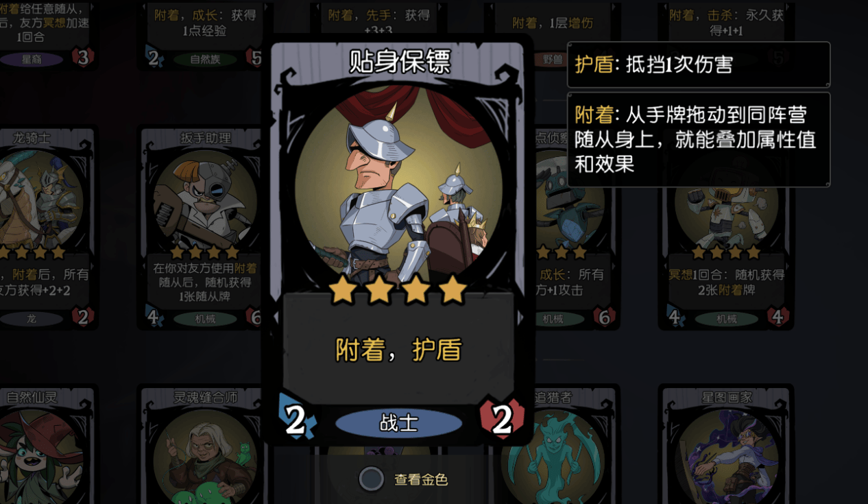Toggle the 查看金色 radio circle
This screenshot has height=504, width=868.
coord(372,479)
